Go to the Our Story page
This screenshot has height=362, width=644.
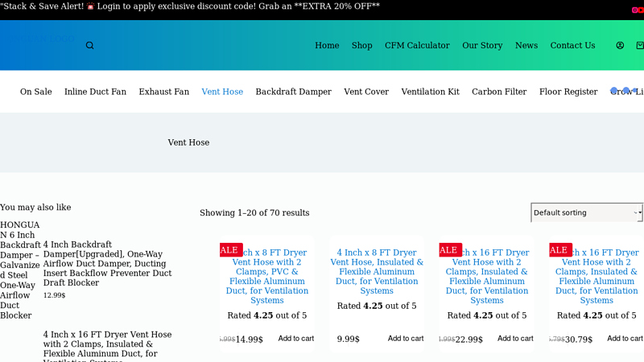pos(482,46)
